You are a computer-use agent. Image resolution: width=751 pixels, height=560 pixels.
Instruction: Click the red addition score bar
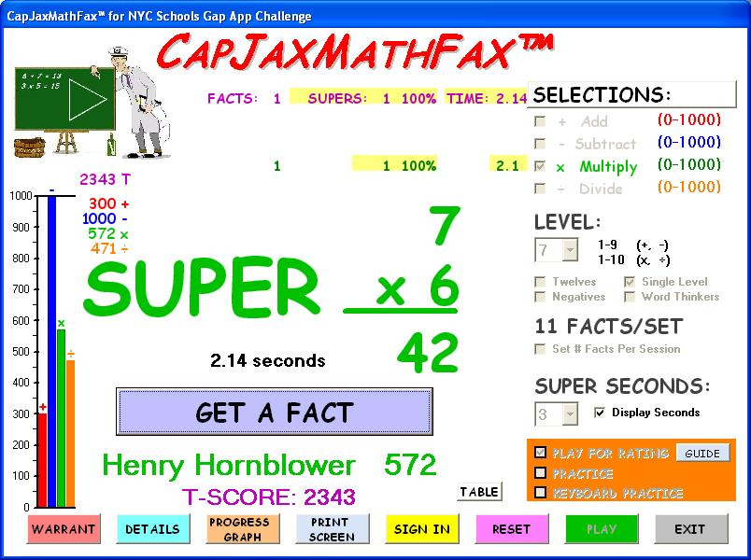coord(42,459)
